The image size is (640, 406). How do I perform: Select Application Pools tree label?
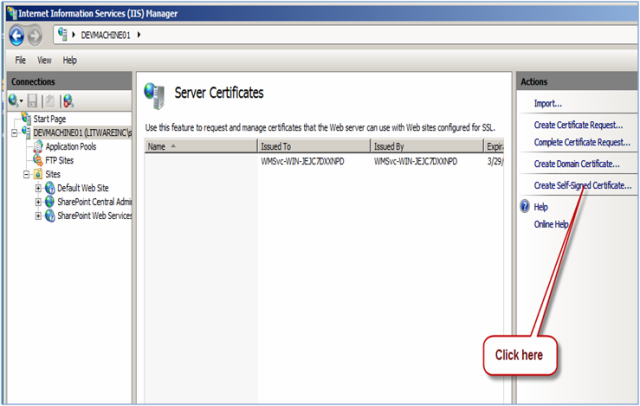(x=71, y=146)
